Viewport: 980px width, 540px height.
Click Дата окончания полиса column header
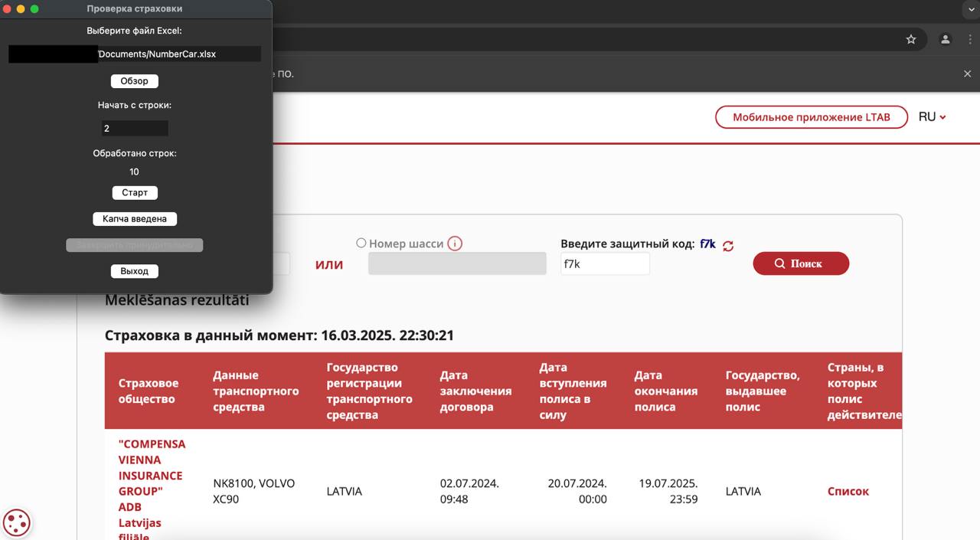click(666, 391)
